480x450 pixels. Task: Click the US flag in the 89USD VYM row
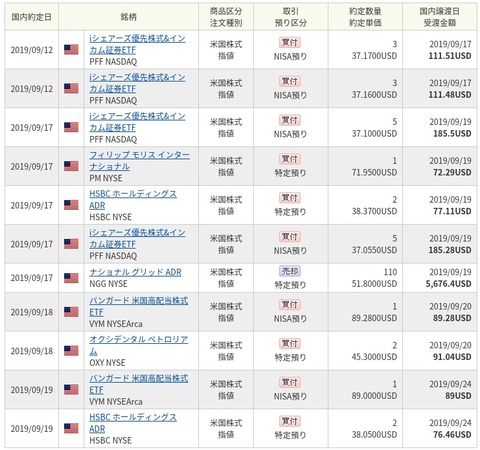(71, 389)
